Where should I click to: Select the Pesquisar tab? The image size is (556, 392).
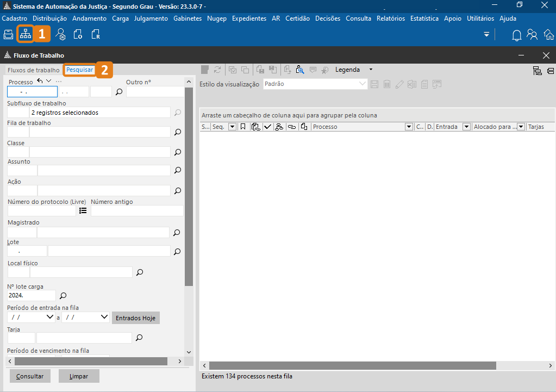click(80, 70)
